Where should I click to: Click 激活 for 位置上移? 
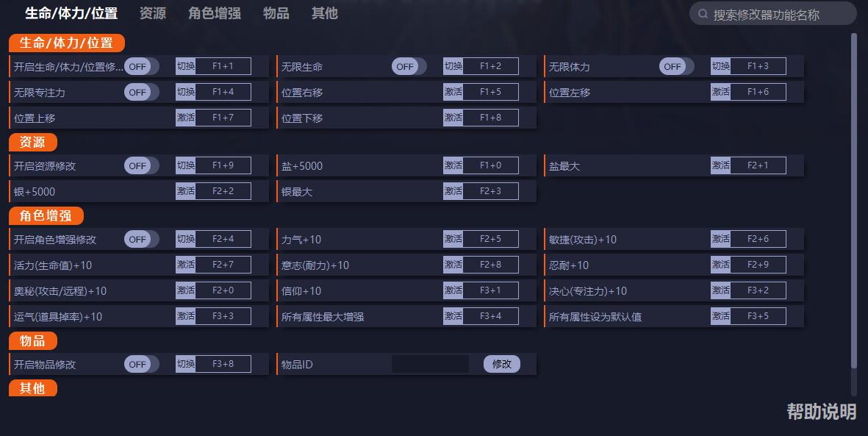(186, 118)
